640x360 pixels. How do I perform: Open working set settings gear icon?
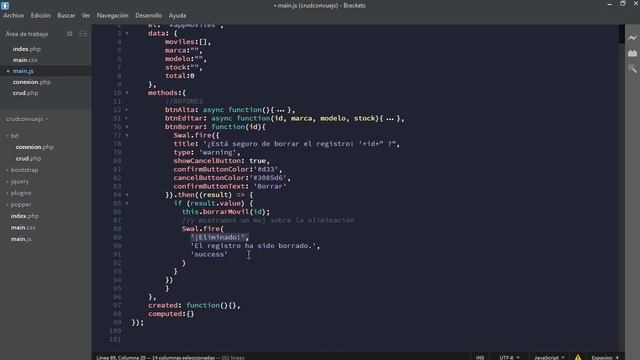70,34
